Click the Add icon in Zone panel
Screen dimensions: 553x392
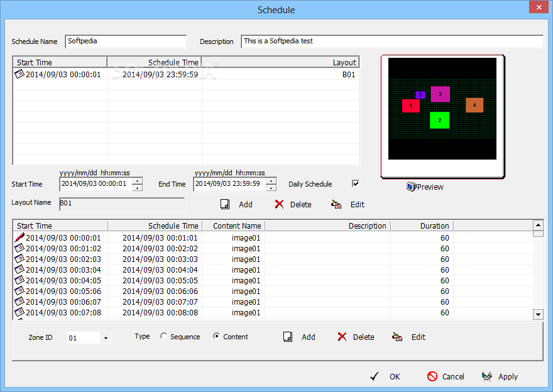288,337
